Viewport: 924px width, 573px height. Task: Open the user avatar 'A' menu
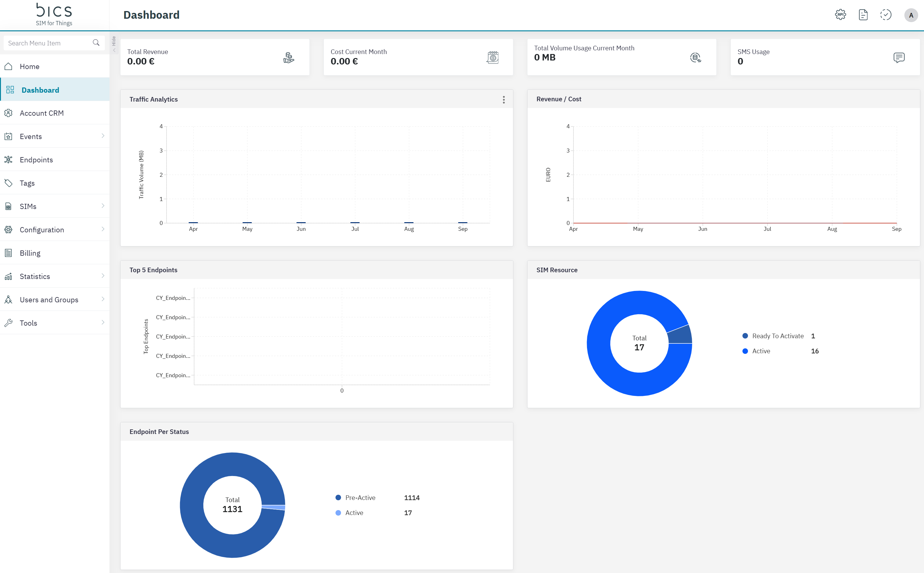click(911, 15)
